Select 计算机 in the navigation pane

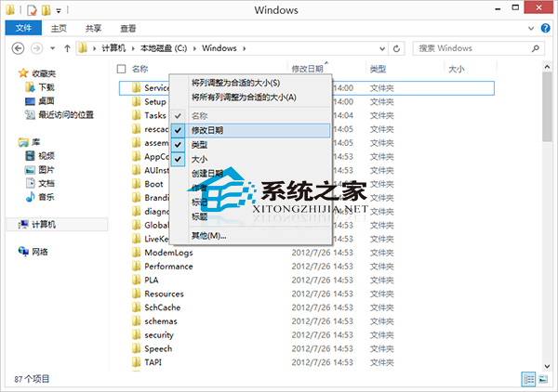pyautogui.click(x=57, y=224)
